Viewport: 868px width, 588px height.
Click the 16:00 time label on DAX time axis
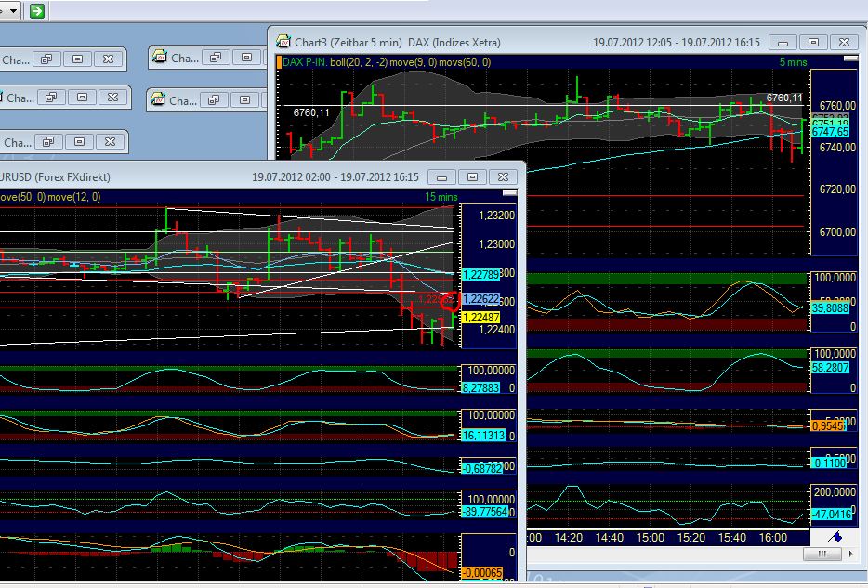[773, 538]
